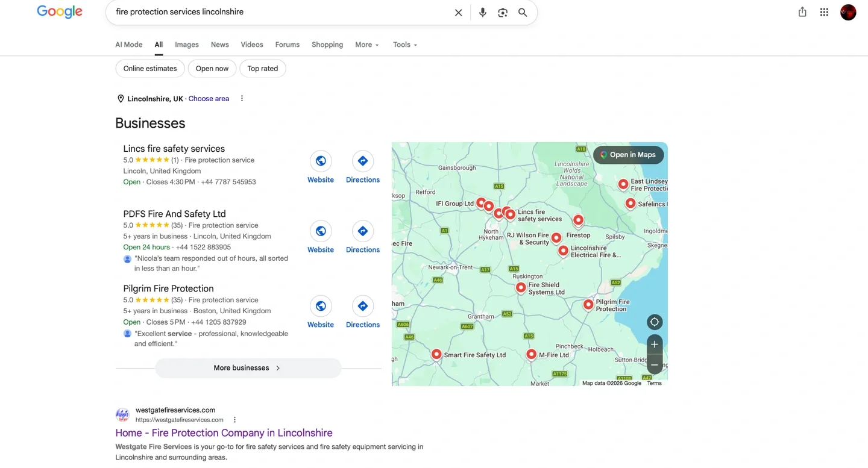Click the westgatefireservices.com URL text

coord(180,420)
